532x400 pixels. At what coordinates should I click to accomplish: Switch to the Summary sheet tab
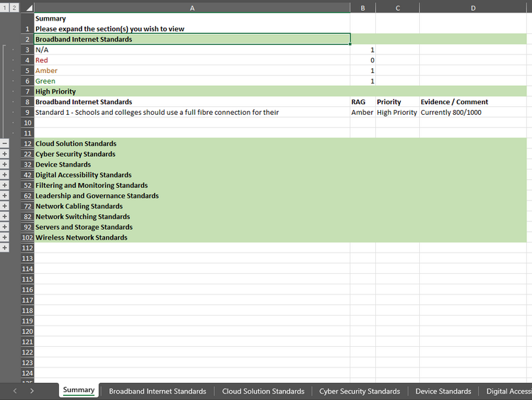(79, 390)
